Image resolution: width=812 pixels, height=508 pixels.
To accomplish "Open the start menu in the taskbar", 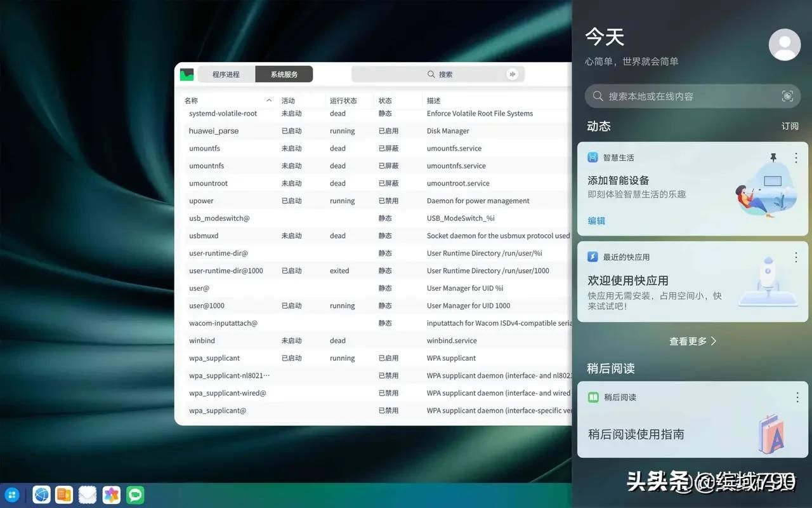I will click(12, 495).
